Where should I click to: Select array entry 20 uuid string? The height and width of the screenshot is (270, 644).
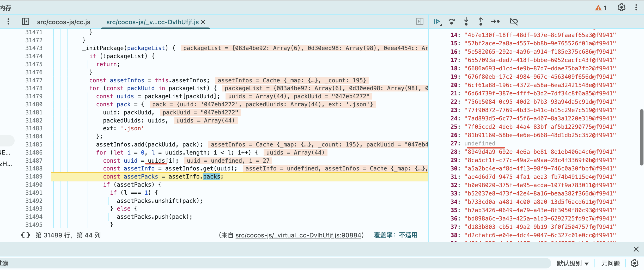tap(540, 85)
